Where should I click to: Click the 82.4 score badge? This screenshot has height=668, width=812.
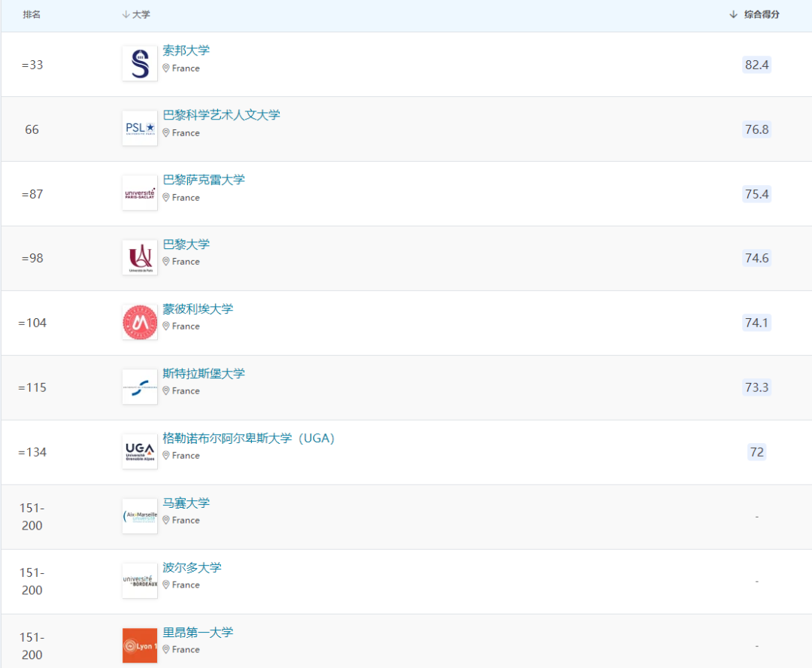pos(756,65)
